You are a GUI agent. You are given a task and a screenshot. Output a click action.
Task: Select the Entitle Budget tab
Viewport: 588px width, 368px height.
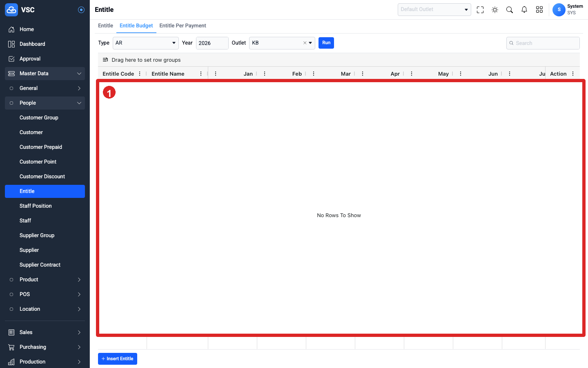click(136, 25)
